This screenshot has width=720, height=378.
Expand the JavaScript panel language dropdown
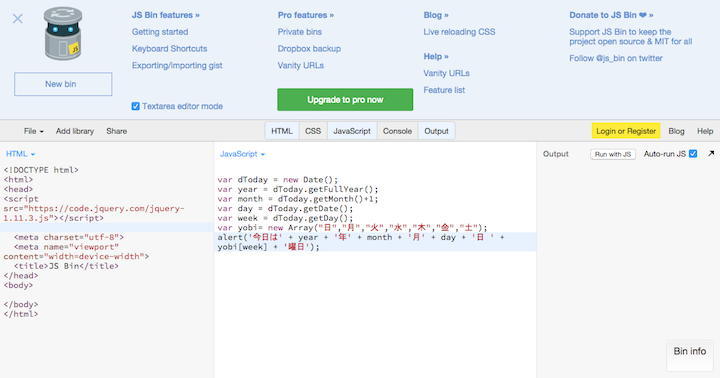point(242,154)
